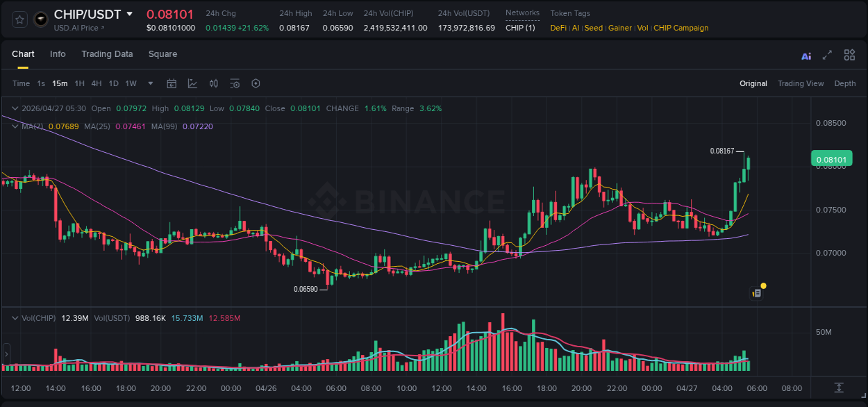Select the Time line chart interval
Screen dimensions: 868x407
[x=21, y=83]
